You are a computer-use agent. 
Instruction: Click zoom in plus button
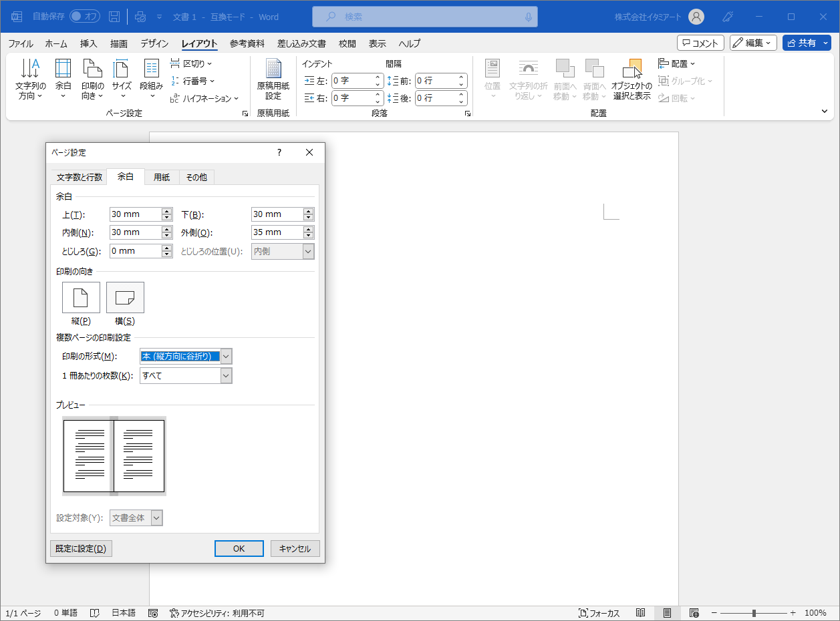(x=793, y=613)
